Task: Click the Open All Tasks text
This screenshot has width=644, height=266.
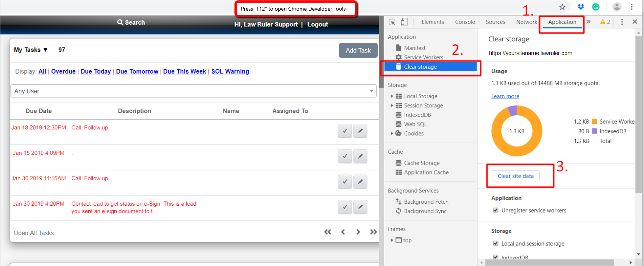Action: 34,233
